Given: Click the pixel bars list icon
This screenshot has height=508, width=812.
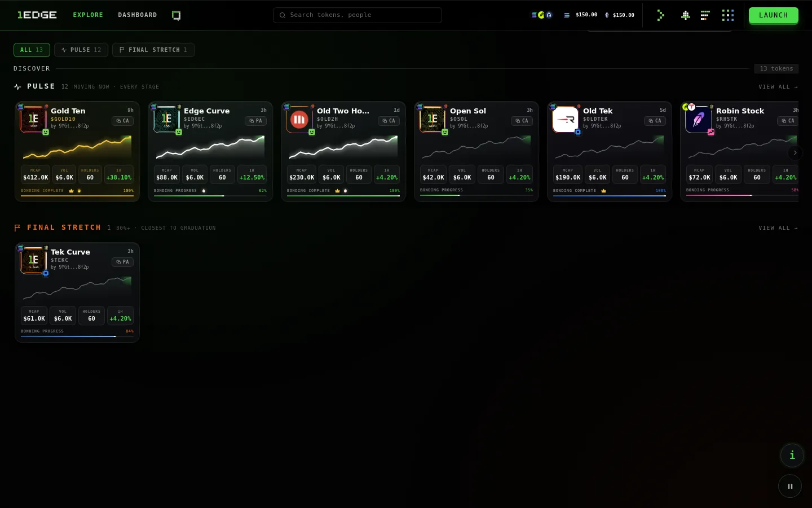Looking at the screenshot, I should tap(705, 15).
